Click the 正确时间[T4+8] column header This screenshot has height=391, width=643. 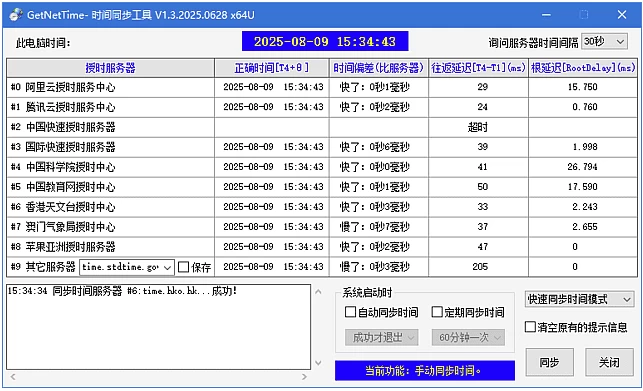point(271,68)
